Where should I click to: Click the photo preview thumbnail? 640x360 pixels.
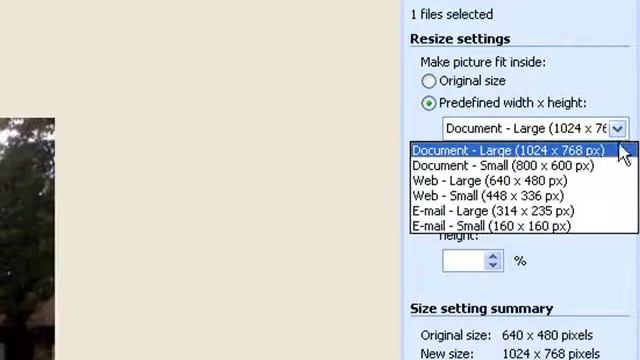point(27,239)
